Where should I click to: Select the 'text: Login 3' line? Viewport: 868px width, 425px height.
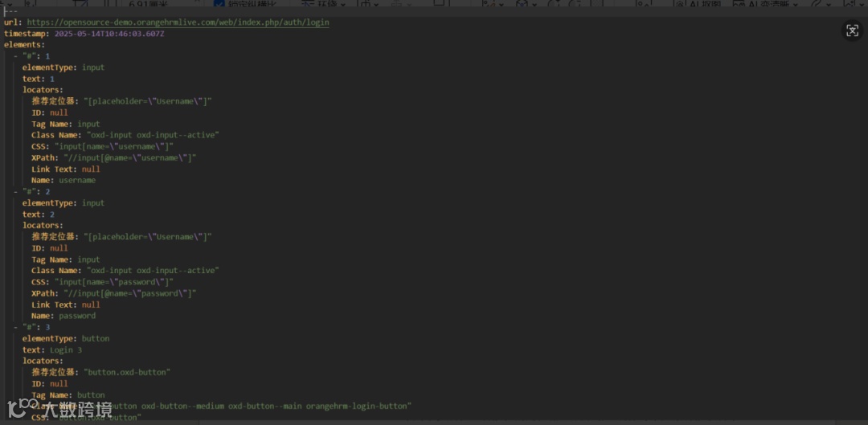pyautogui.click(x=52, y=349)
